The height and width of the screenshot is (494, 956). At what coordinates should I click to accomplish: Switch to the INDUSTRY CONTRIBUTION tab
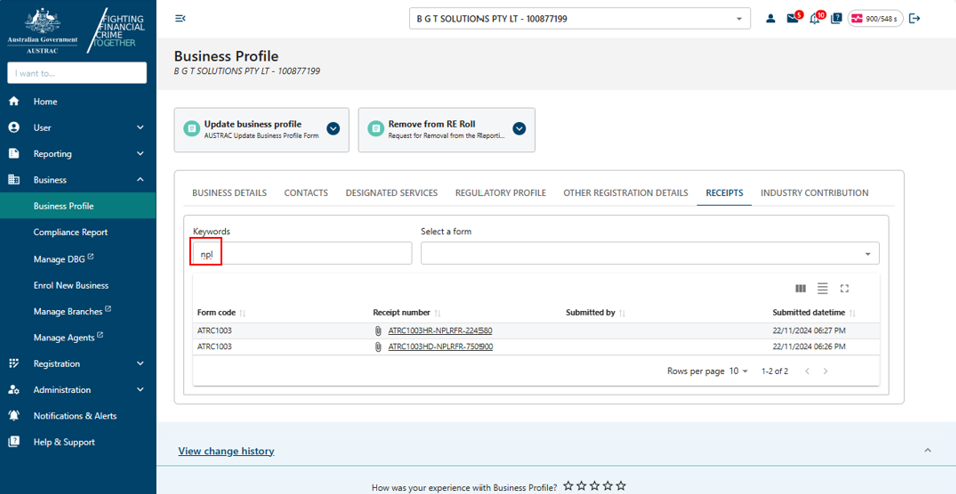pos(815,193)
